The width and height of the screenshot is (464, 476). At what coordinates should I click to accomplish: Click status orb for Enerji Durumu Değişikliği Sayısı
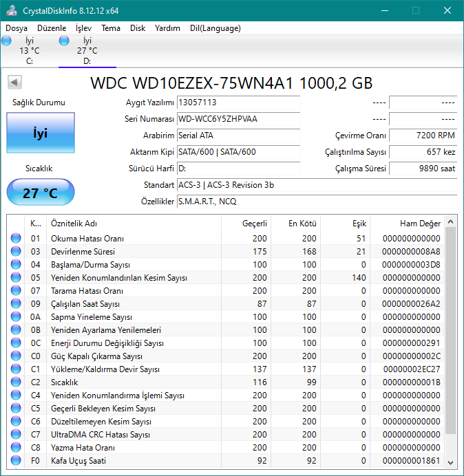[x=16, y=343]
